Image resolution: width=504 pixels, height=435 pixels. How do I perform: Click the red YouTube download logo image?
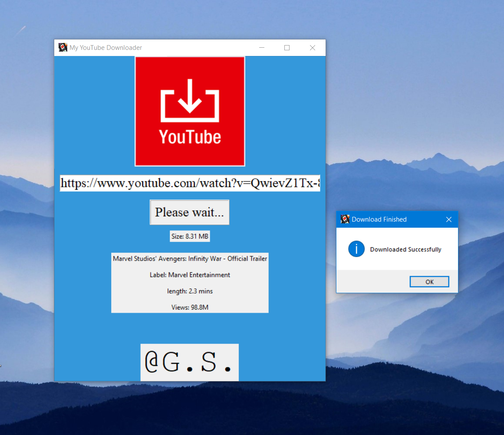pyautogui.click(x=190, y=111)
